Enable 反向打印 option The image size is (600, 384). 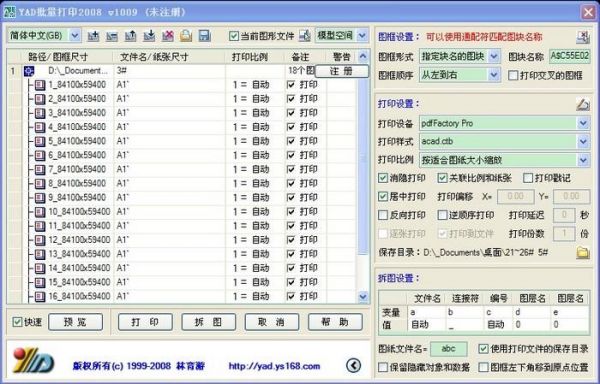383,215
